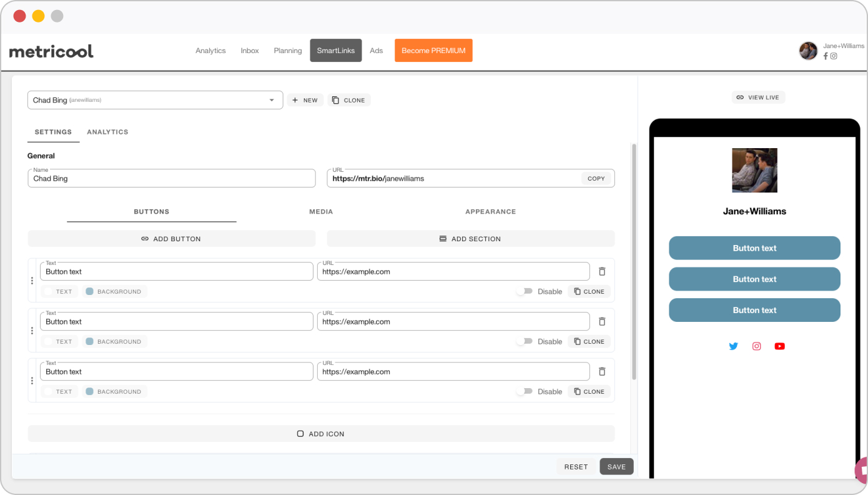Click the first row's Text input field
Viewport: 868px width, 495px height.
click(177, 271)
